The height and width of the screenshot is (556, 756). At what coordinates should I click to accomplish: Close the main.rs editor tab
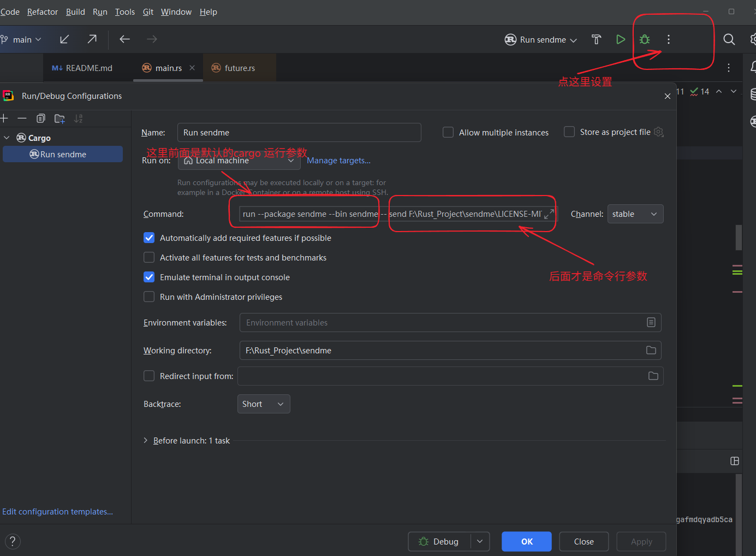point(192,68)
